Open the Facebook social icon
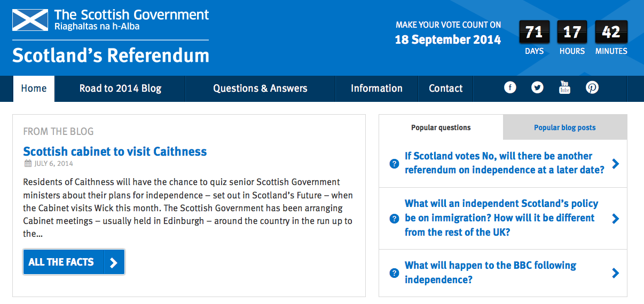The height and width of the screenshot is (304, 644). 510,87
